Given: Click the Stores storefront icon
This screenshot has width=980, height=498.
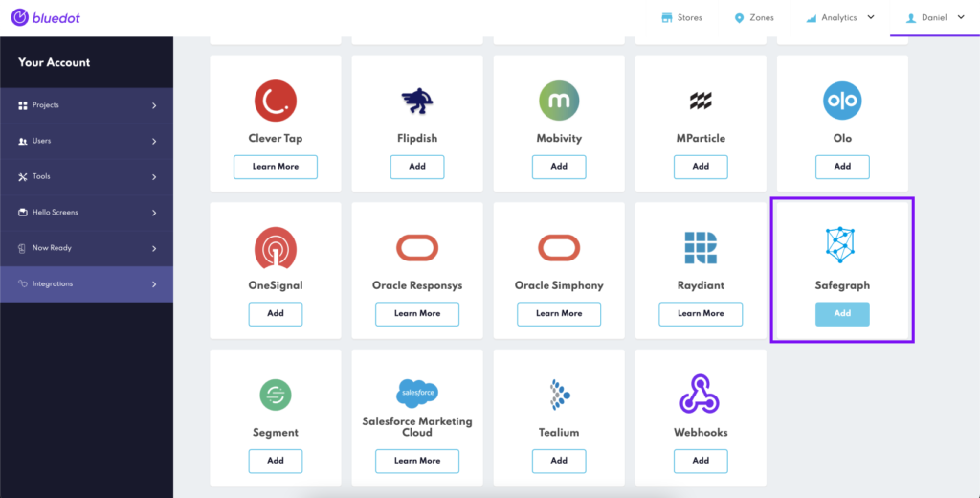Looking at the screenshot, I should tap(667, 18).
